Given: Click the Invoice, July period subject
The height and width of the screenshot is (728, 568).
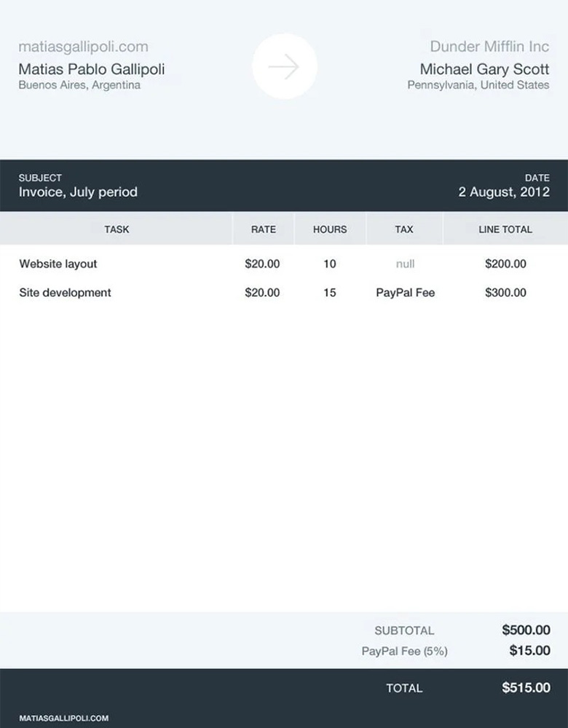Looking at the screenshot, I should 78,193.
